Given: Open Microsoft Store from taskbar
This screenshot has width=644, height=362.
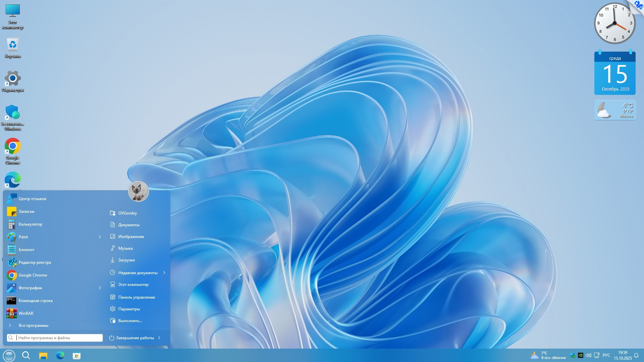Looking at the screenshot, I should tap(76, 355).
